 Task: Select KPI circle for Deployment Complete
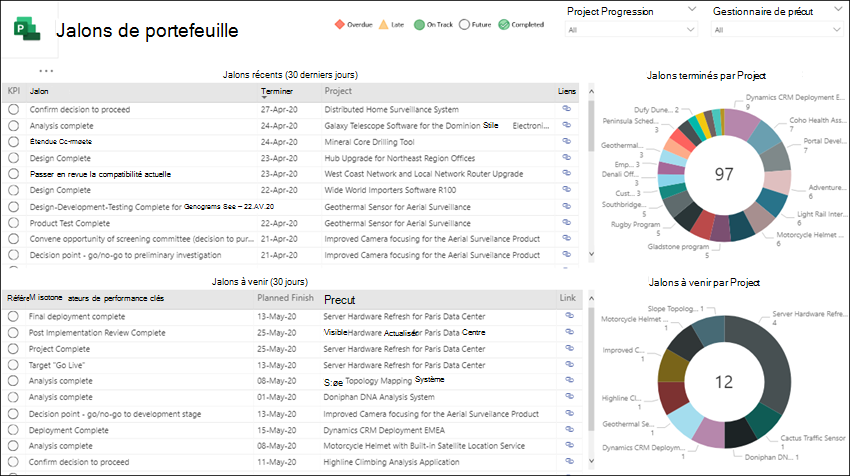click(13, 430)
